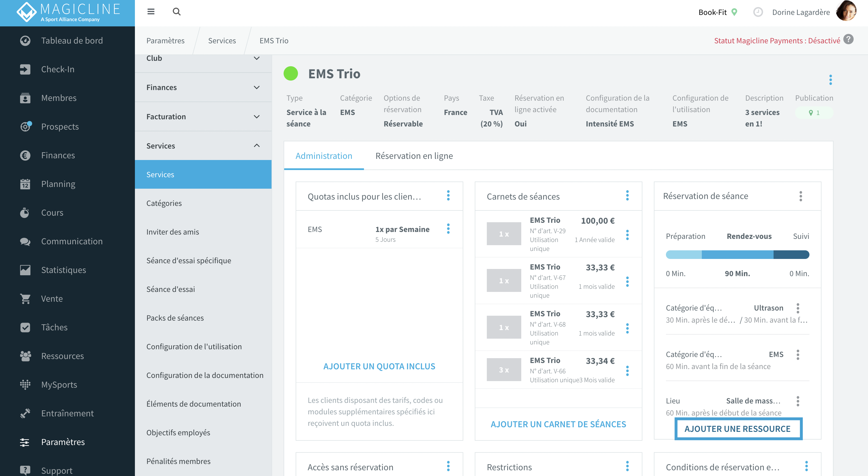Expand the Finances settings section
Screen dimensions: 868x476
click(203, 87)
